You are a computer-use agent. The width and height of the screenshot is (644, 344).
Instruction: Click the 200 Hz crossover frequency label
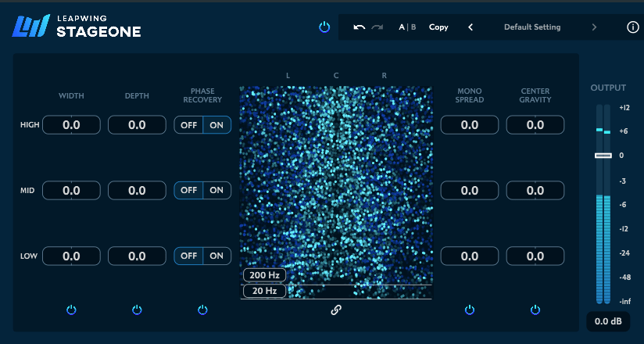pos(264,275)
